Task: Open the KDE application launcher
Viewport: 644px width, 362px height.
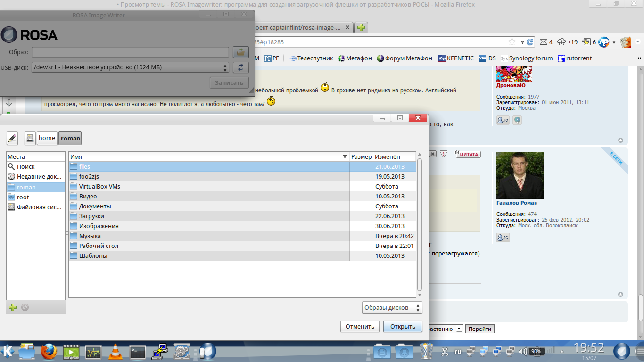Action: coord(8,351)
